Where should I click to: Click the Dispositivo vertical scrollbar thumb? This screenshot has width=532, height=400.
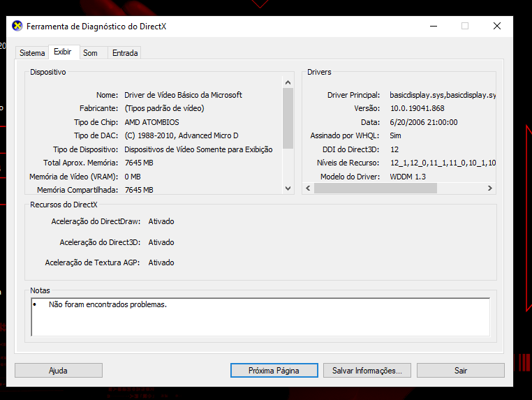(288, 119)
